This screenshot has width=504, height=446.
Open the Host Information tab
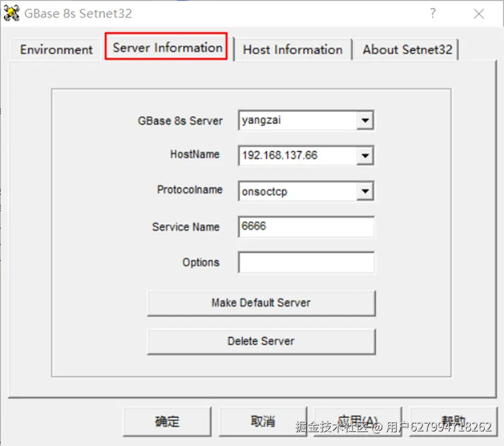click(293, 50)
